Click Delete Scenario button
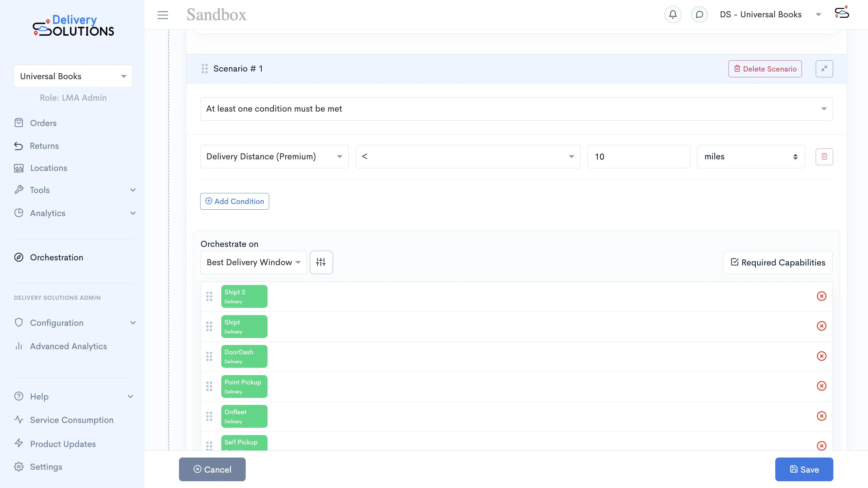Screen dimensions: 868x488 click(x=765, y=69)
